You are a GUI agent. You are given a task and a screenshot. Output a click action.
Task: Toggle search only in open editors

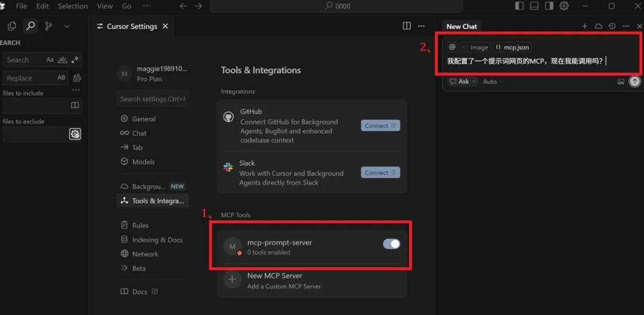tap(75, 105)
